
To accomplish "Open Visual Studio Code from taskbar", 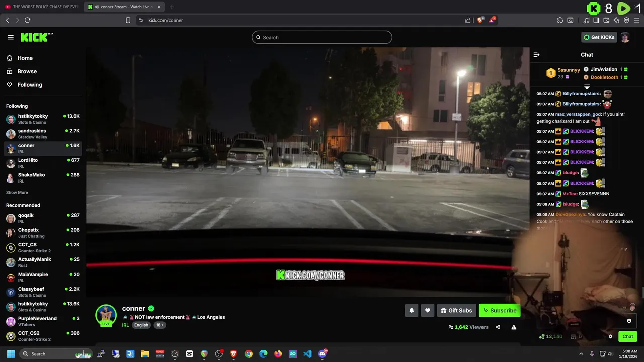I will (307, 354).
